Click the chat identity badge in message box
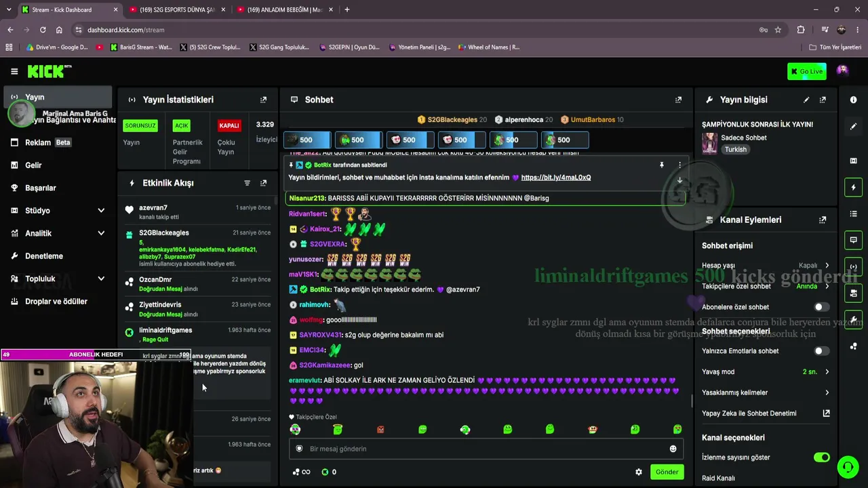The height and width of the screenshot is (488, 868). (x=299, y=449)
